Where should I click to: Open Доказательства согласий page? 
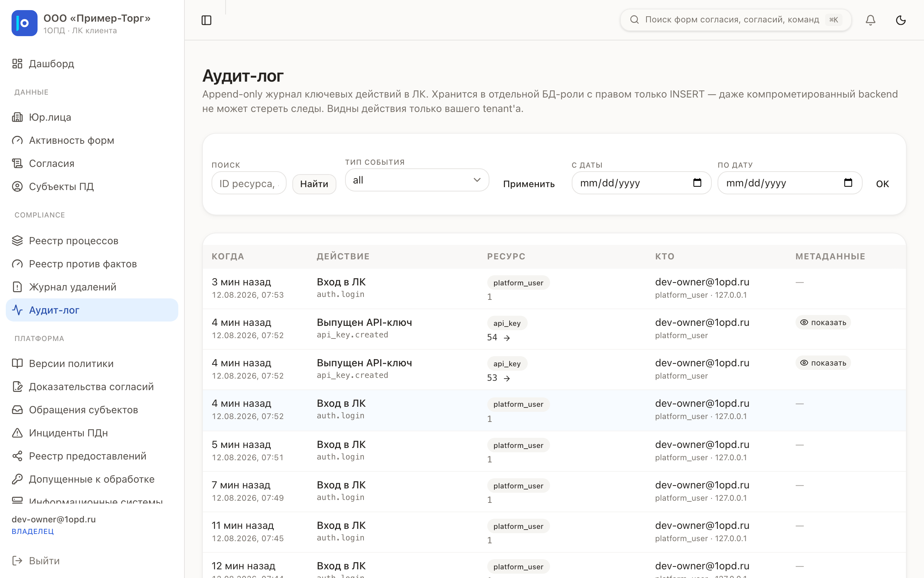pyautogui.click(x=91, y=387)
